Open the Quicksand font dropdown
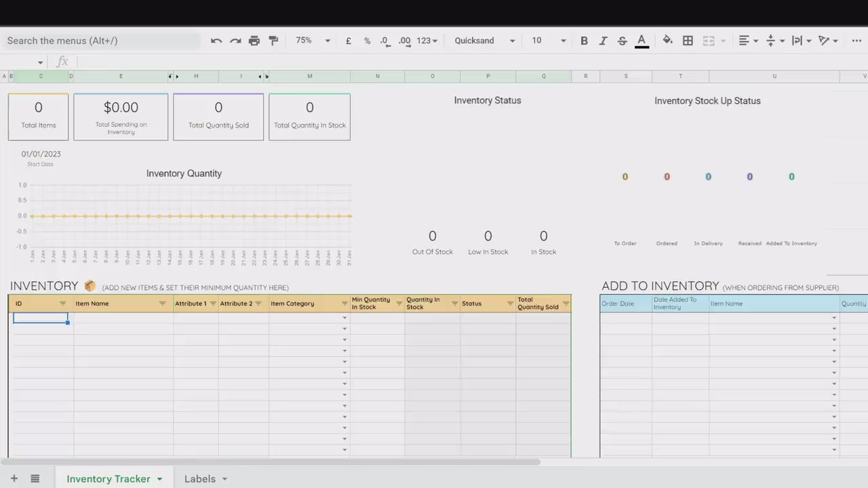The image size is (868, 488). [x=484, y=41]
